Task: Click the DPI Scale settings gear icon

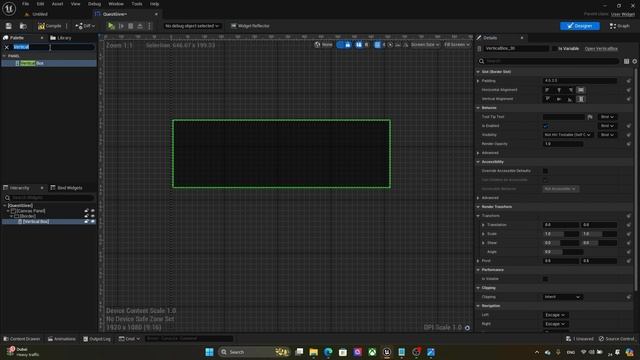Action: 467,328
